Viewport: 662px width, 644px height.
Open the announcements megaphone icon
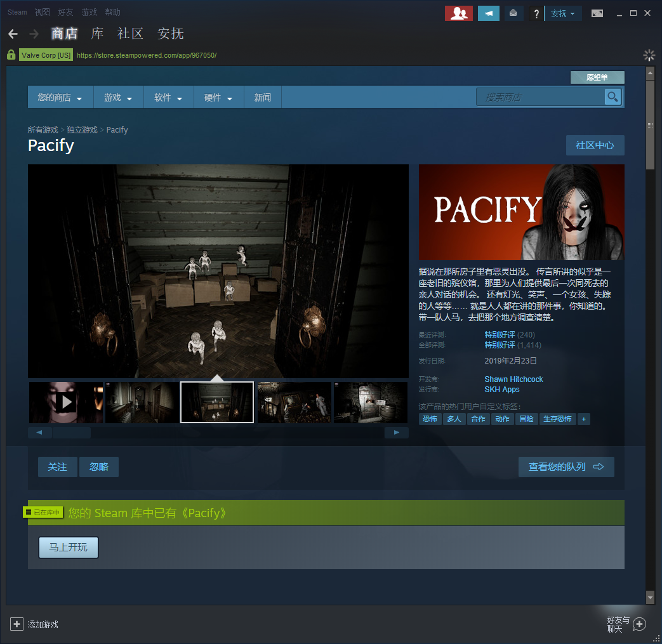pos(489,13)
